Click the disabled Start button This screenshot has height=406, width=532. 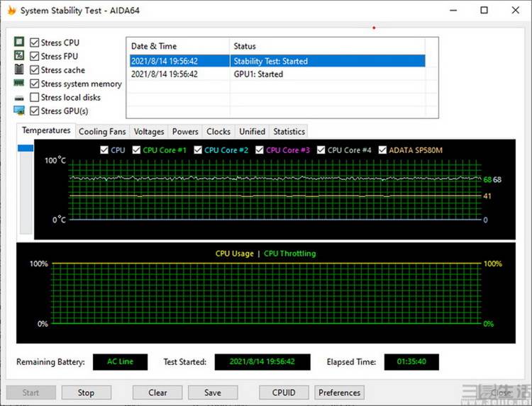[31, 393]
